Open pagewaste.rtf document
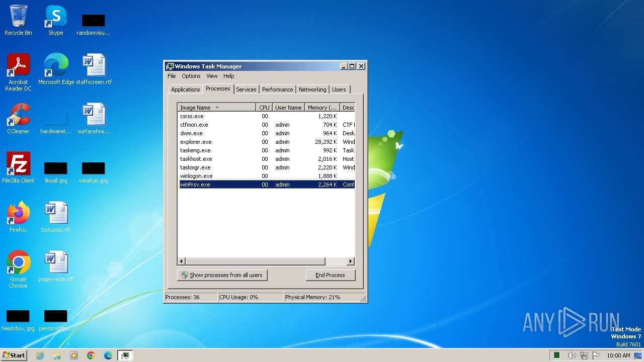This screenshot has height=362, width=644. [56, 266]
